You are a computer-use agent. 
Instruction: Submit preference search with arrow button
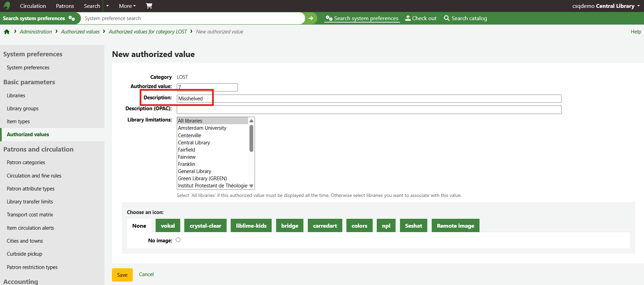pos(311,18)
